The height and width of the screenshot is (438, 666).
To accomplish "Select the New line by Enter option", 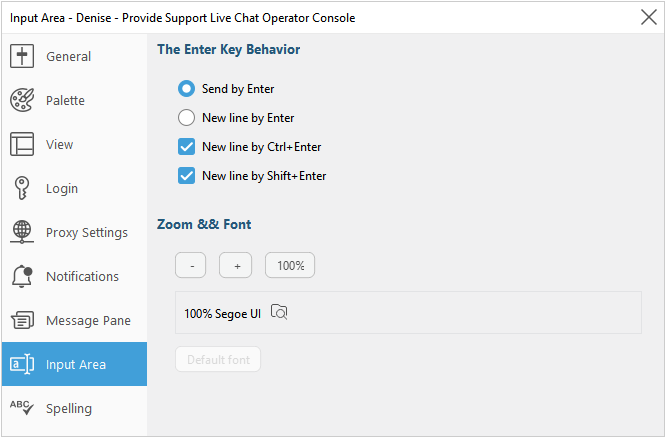I will click(186, 118).
